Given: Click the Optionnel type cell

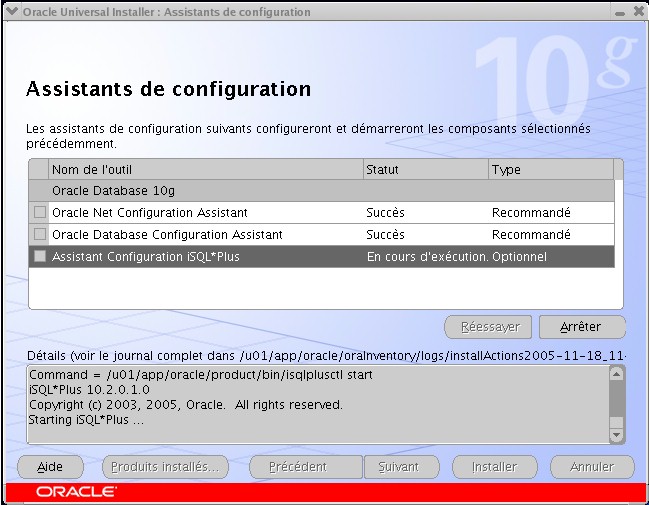Looking at the screenshot, I should (519, 257).
